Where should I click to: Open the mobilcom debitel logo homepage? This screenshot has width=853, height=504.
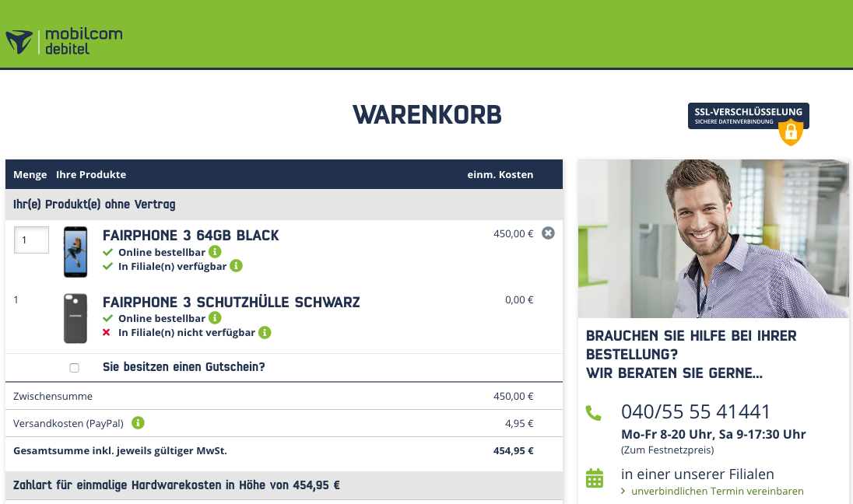[x=64, y=41]
